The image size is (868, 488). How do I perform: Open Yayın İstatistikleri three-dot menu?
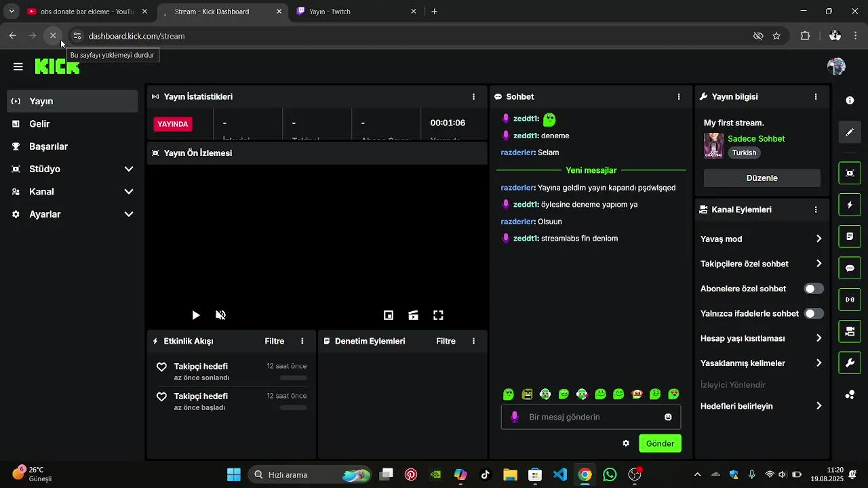point(473,97)
